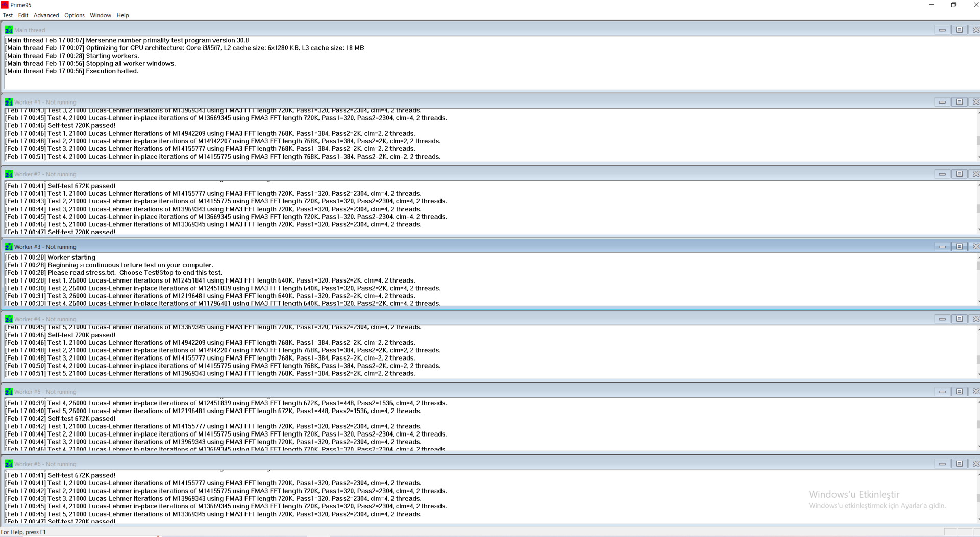
Task: Click 'Beginning a continuous torture test' line
Action: pos(109,265)
